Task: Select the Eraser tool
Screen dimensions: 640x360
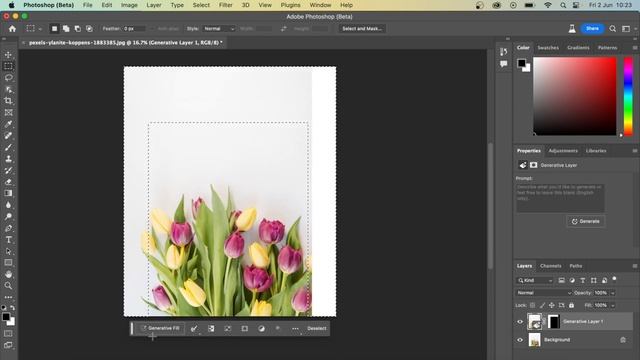Action: pyautogui.click(x=8, y=182)
